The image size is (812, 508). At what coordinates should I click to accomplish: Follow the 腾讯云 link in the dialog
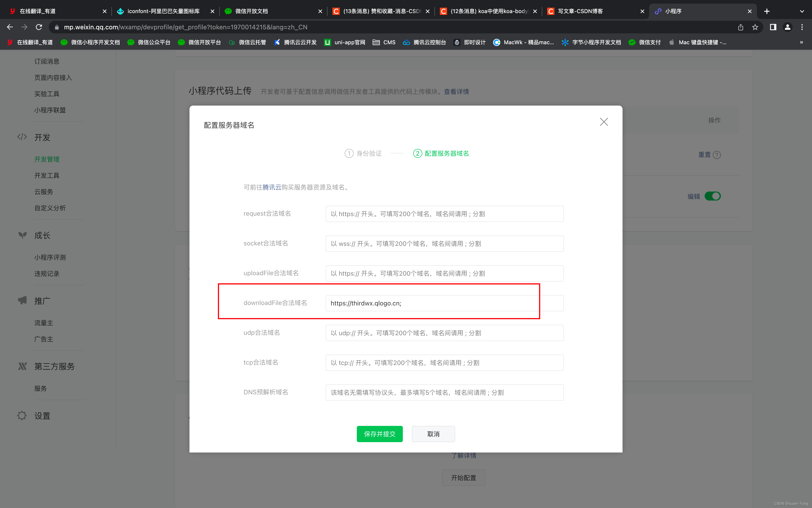[272, 187]
